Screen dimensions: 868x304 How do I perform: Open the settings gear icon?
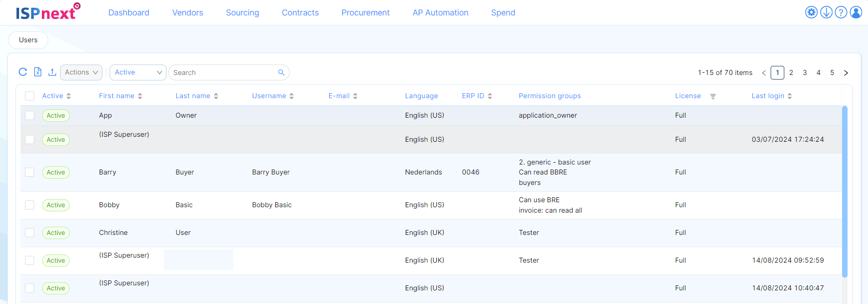(811, 12)
